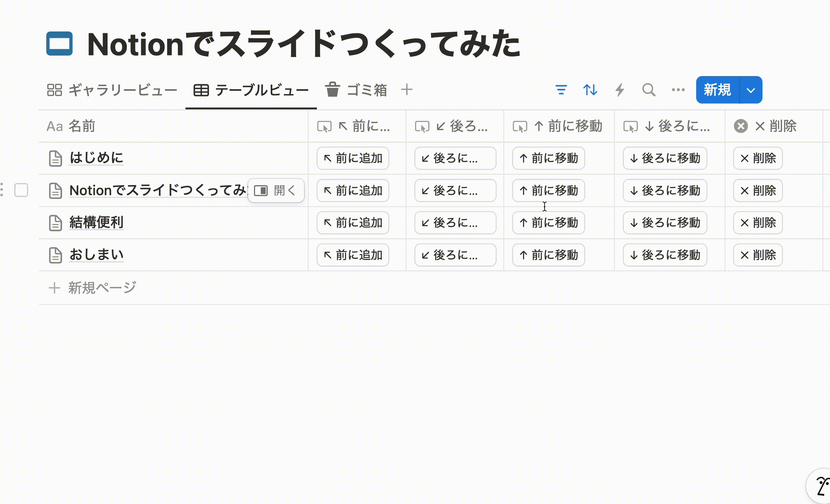Switch to ゴミ箱 tab
The height and width of the screenshot is (504, 830).
tap(356, 90)
